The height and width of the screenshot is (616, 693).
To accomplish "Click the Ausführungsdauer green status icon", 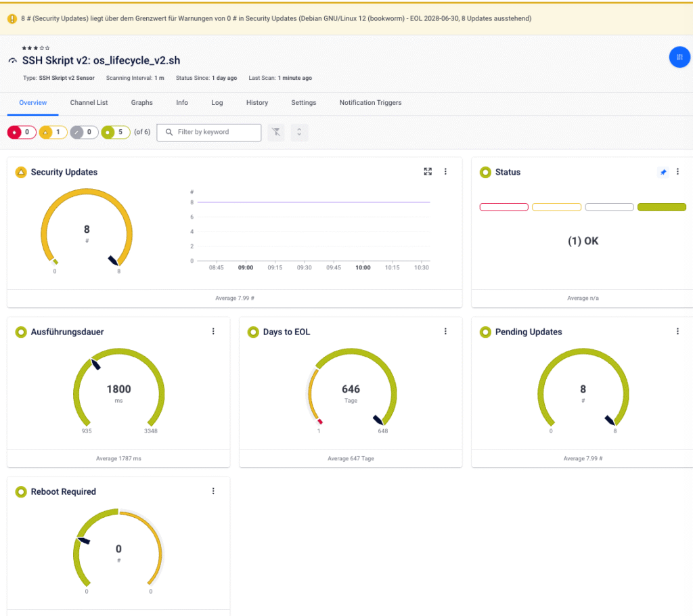I will click(x=21, y=332).
